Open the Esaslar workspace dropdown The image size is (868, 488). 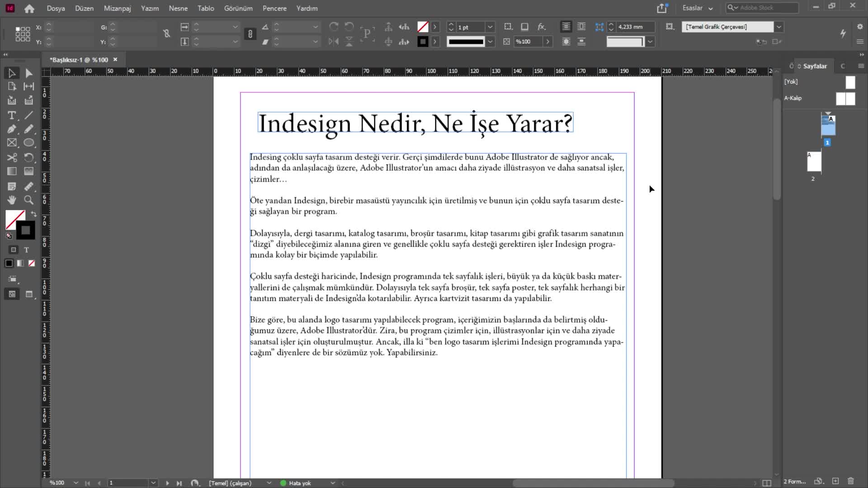[698, 8]
